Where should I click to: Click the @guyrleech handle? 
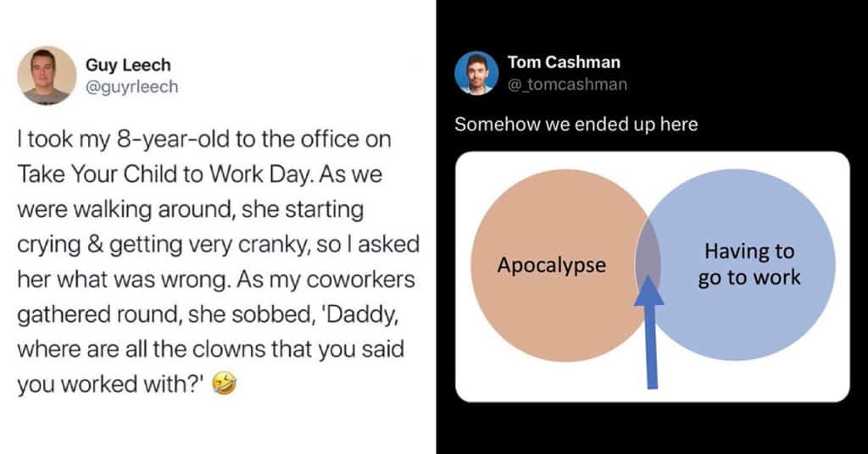(x=132, y=86)
